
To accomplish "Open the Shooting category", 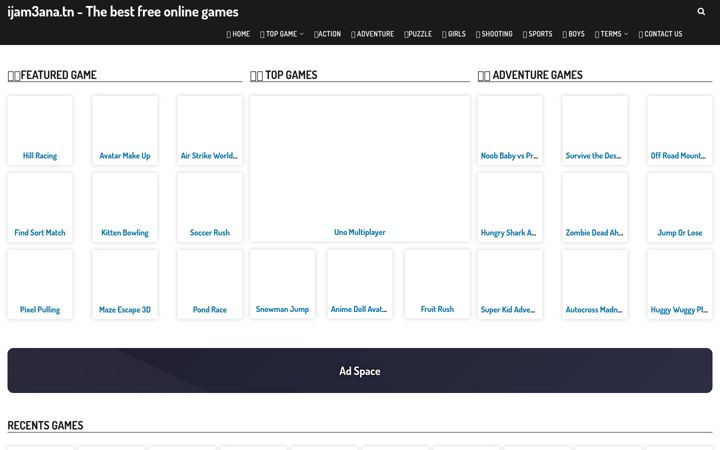I will click(494, 34).
